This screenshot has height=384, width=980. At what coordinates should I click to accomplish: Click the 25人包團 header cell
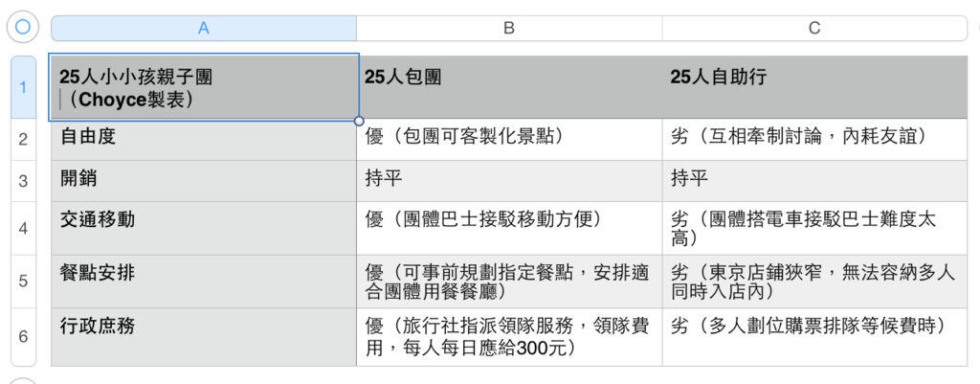pyautogui.click(x=509, y=88)
